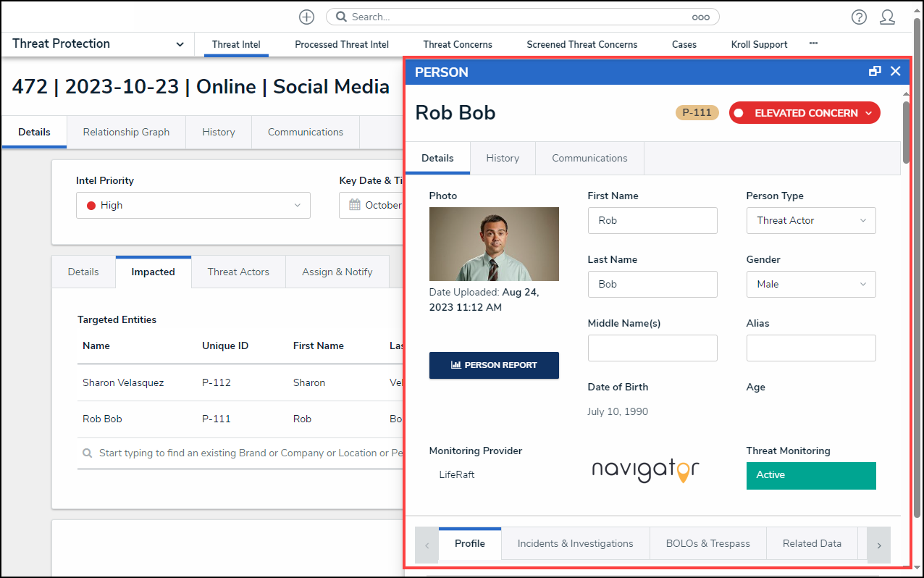The width and height of the screenshot is (924, 578).
Task: Open the Gender dropdown
Action: [x=810, y=285]
